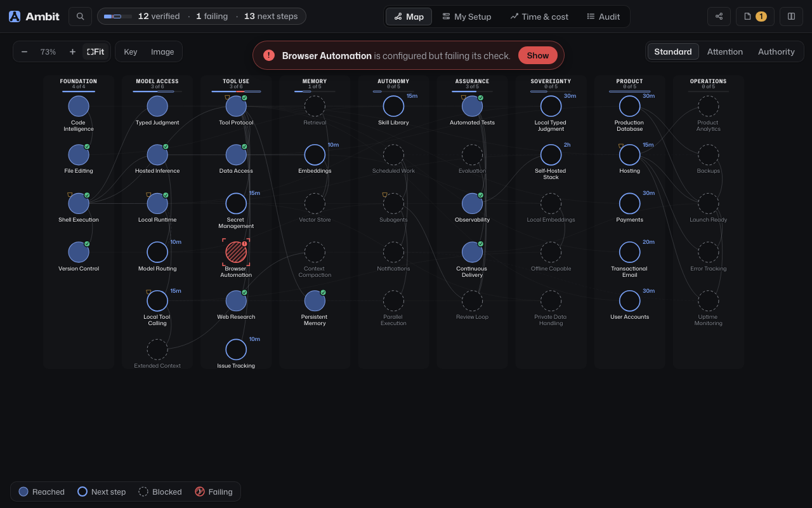Click the Ambit logo
The height and width of the screenshot is (508, 812).
point(34,17)
